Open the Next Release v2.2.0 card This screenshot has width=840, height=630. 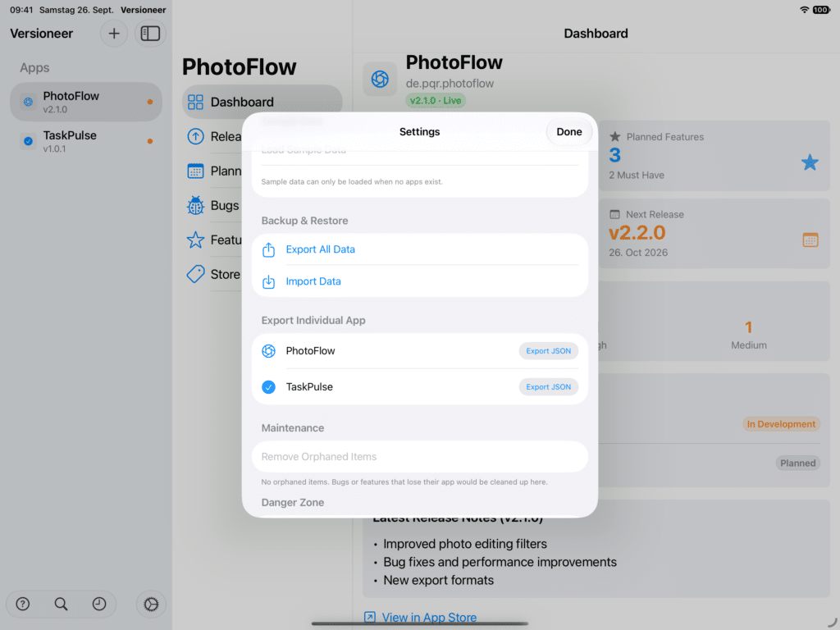tap(714, 234)
